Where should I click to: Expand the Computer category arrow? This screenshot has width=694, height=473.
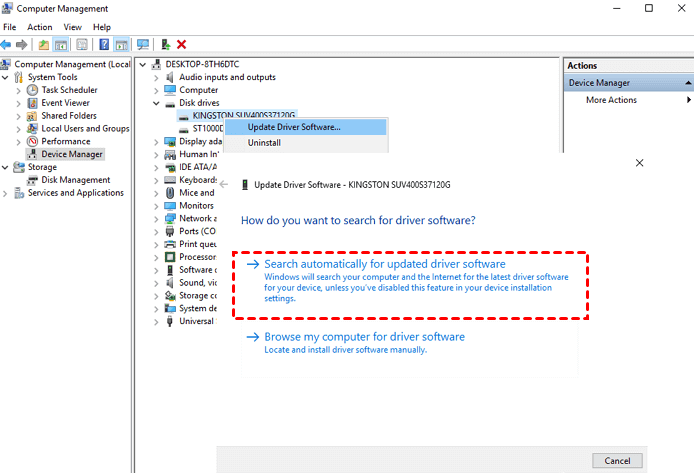156,91
